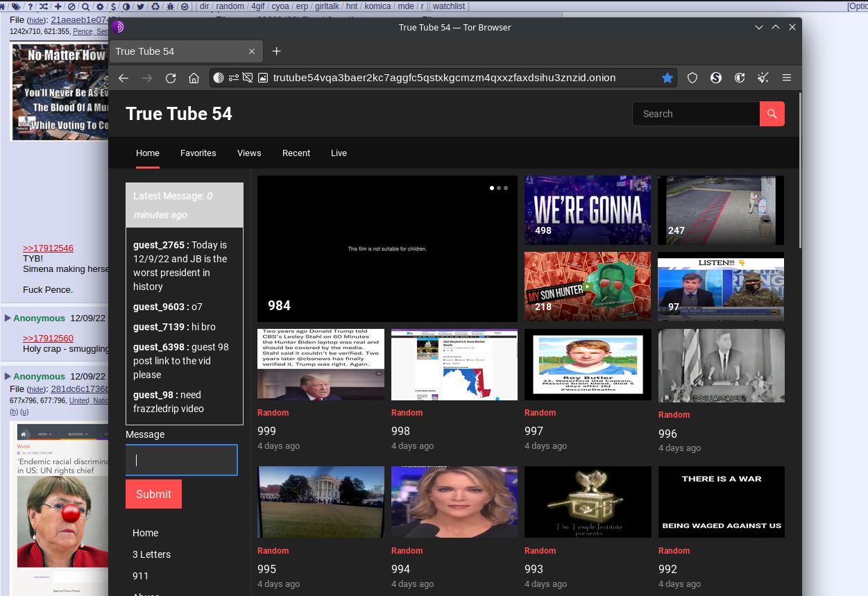Open the Favorites nav tab
Viewport: 868px width, 596px height.
pos(198,153)
